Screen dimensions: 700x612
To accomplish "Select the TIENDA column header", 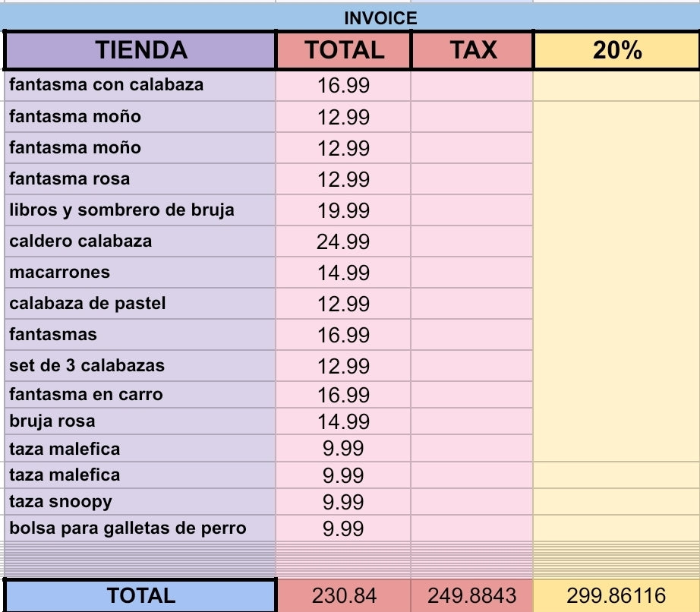I will click(x=140, y=50).
